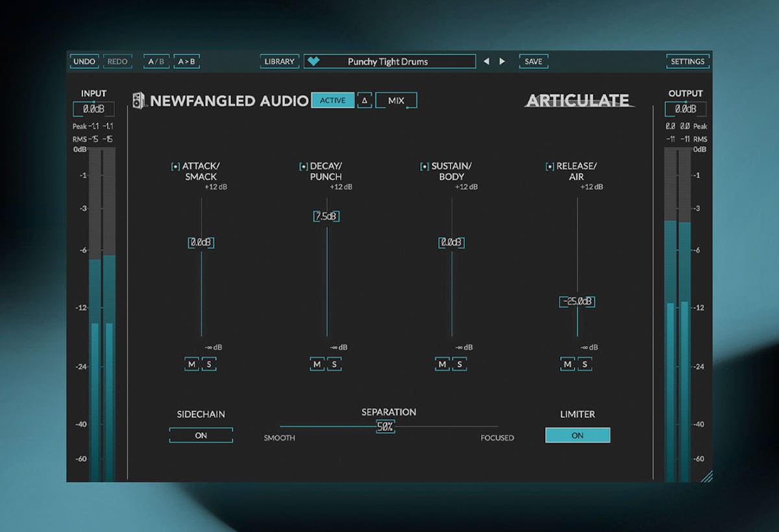Image resolution: width=779 pixels, height=532 pixels.
Task: Click the UNDO button
Action: click(84, 62)
